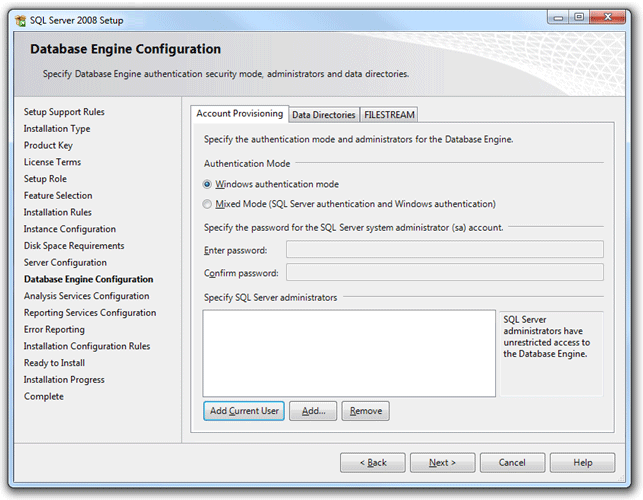This screenshot has width=643, height=500.
Task: Click the Disk Space Requirements step
Action: tap(74, 246)
